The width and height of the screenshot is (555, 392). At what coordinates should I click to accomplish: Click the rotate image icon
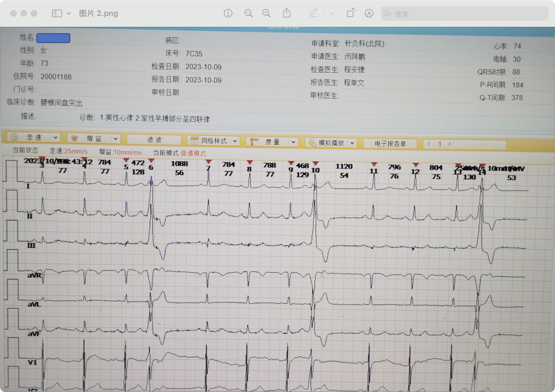click(351, 13)
